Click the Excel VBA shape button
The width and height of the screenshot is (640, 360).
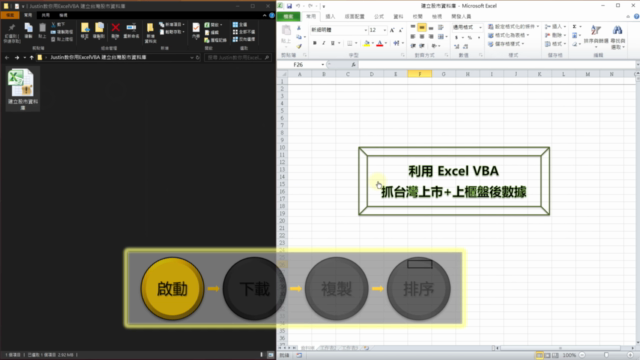coord(454,181)
